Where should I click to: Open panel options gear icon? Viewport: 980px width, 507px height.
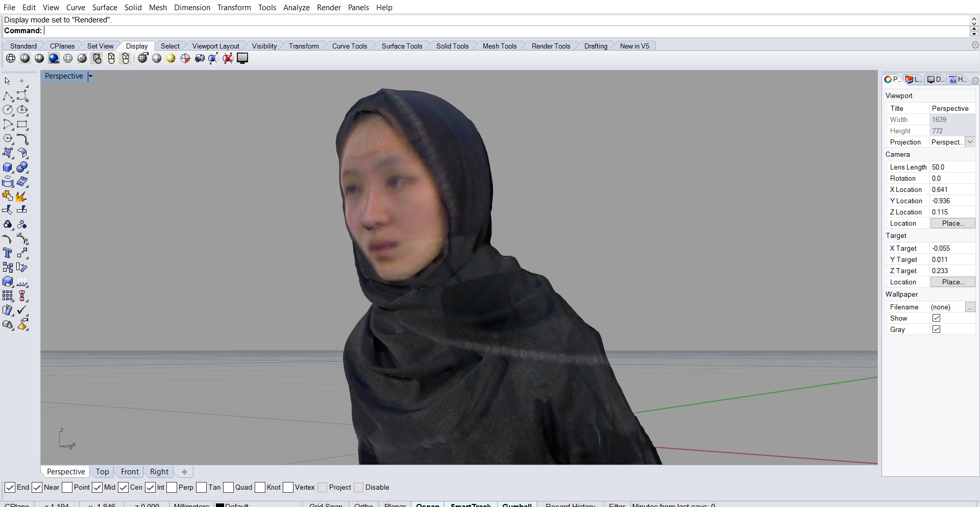pyautogui.click(x=975, y=80)
